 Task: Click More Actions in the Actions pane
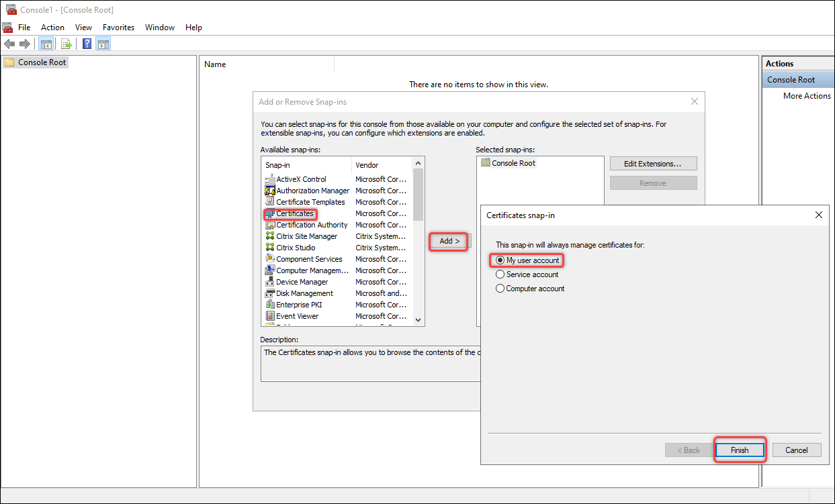click(x=807, y=95)
